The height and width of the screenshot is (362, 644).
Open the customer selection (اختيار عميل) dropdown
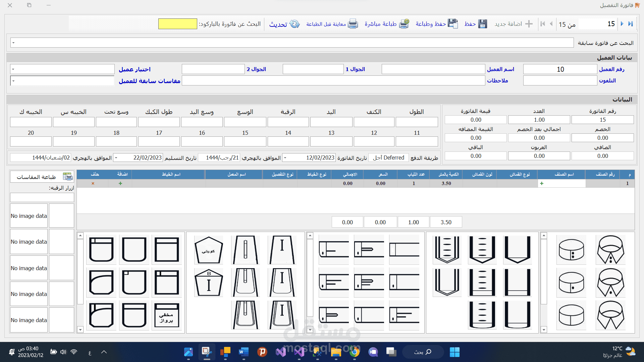click(x=13, y=69)
